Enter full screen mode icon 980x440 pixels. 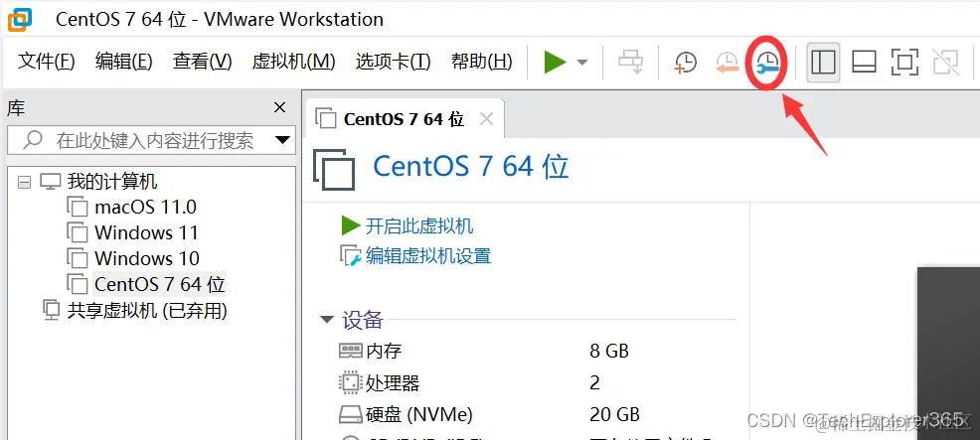[904, 62]
